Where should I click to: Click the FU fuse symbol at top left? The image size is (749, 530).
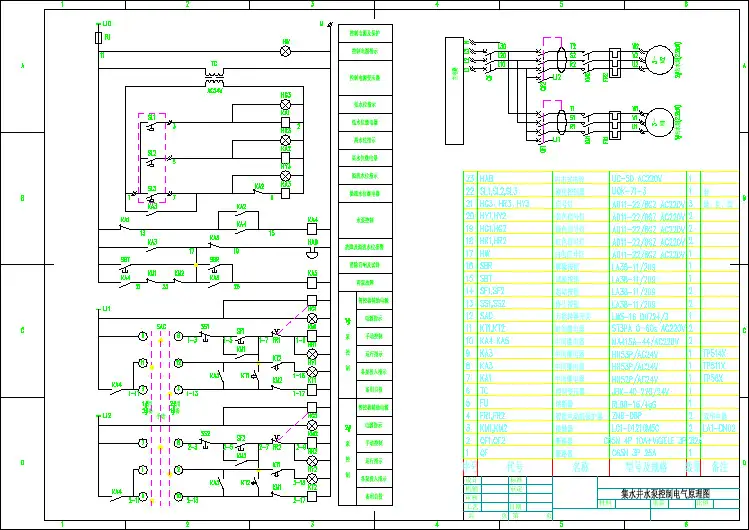pyautogui.click(x=97, y=37)
